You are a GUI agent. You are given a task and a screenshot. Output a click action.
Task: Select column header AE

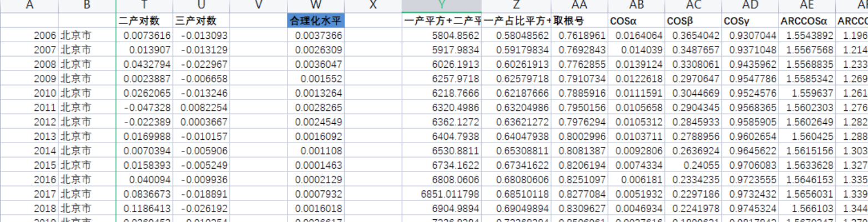coord(808,6)
